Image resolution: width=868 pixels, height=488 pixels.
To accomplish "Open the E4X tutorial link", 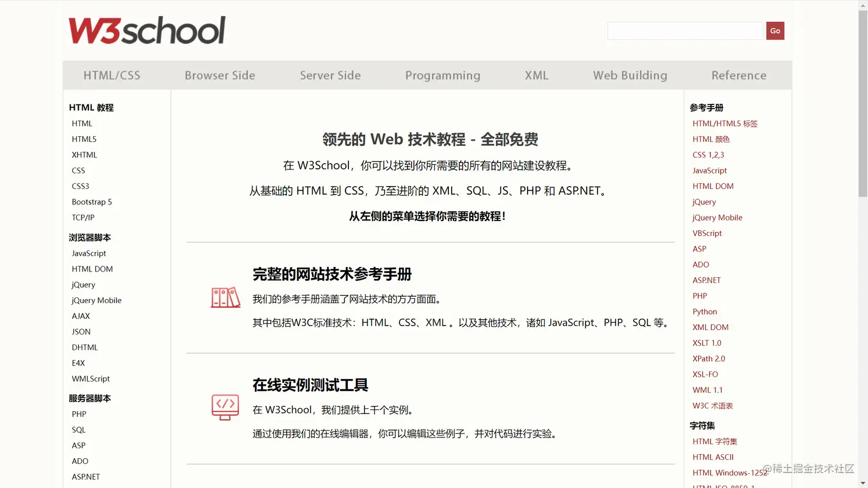I will coord(78,363).
